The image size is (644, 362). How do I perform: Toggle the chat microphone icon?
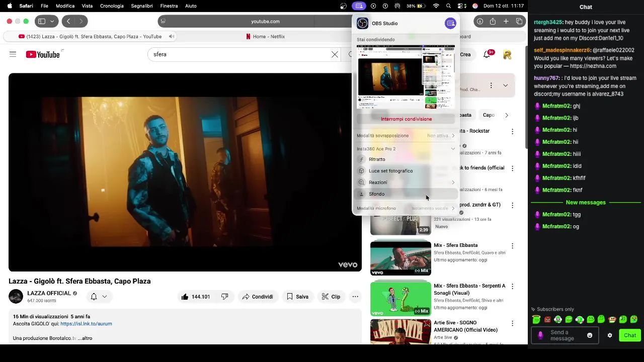(x=540, y=335)
